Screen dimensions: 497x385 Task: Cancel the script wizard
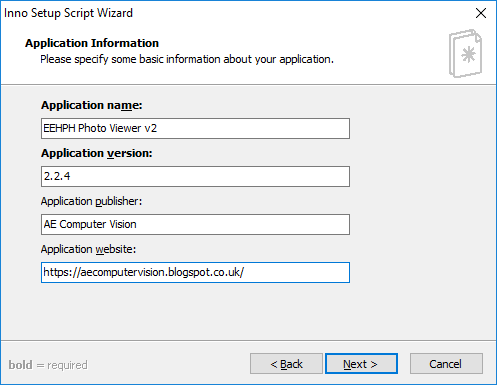coord(446,364)
